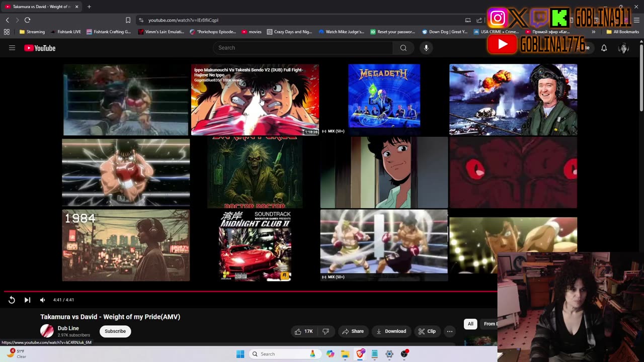The width and height of the screenshot is (644, 362).
Task: Open the fighter pilot explosion thumbnail
Action: tap(513, 100)
